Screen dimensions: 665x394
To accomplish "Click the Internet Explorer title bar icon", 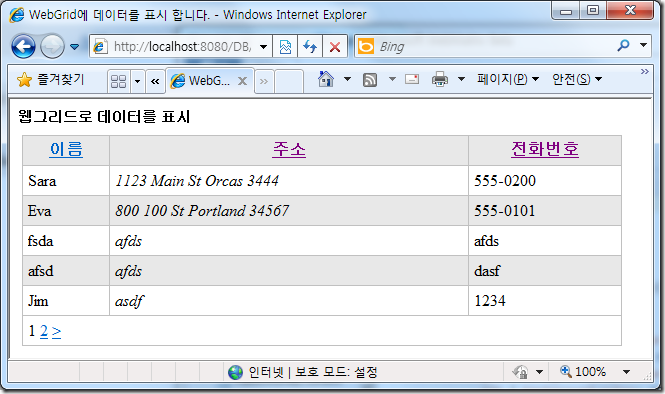I will (x=17, y=15).
